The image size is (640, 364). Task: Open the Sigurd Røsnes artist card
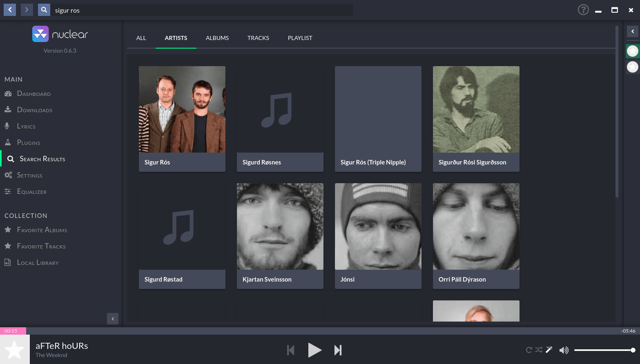pos(280,119)
